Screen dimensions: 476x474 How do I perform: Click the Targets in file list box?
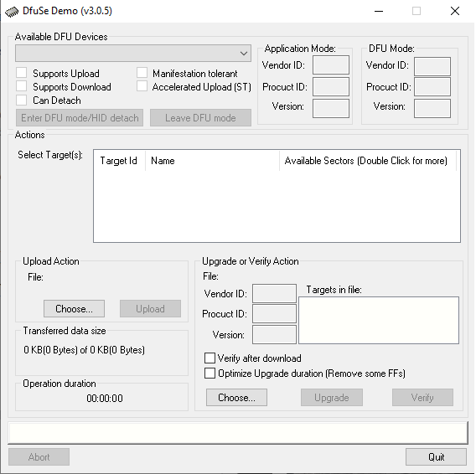[379, 320]
